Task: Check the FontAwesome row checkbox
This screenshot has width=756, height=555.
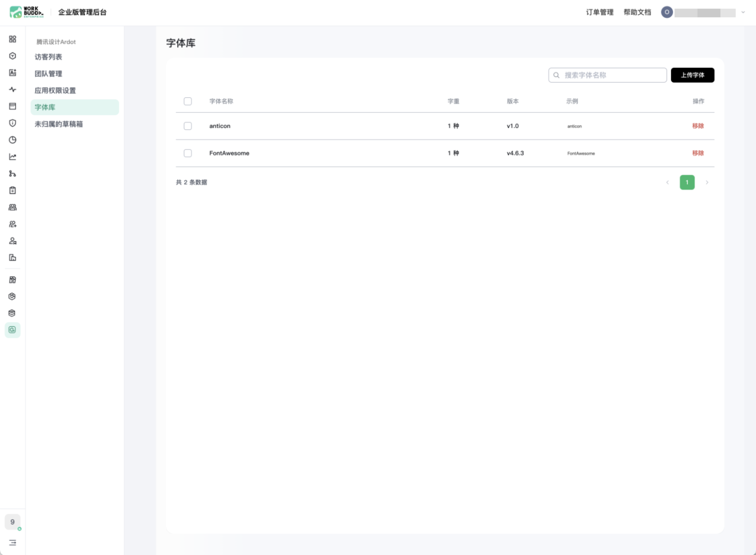Action: 188,153
